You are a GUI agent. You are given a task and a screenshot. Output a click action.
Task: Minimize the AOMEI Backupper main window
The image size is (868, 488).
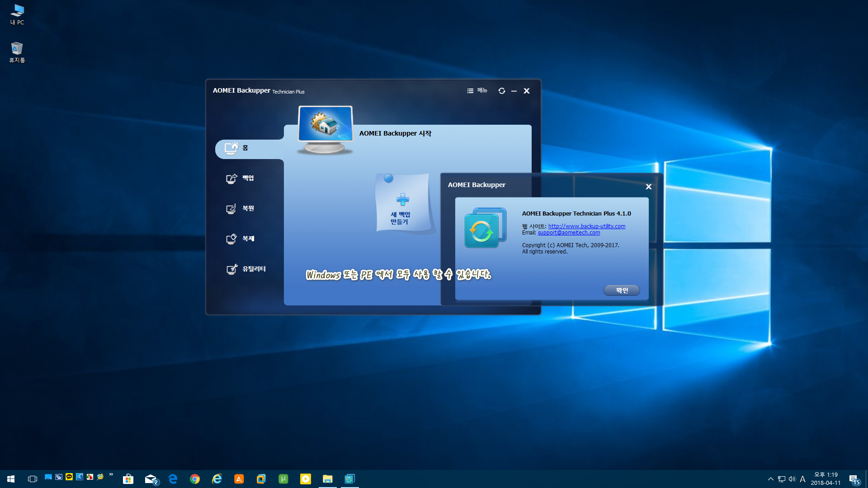(514, 91)
